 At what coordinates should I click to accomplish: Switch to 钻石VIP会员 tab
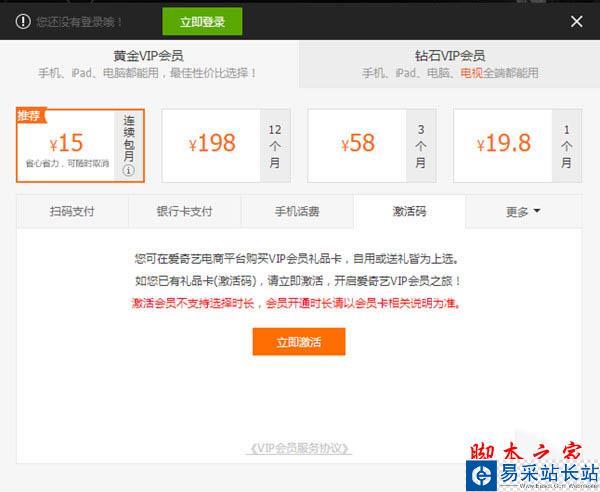coord(450,64)
